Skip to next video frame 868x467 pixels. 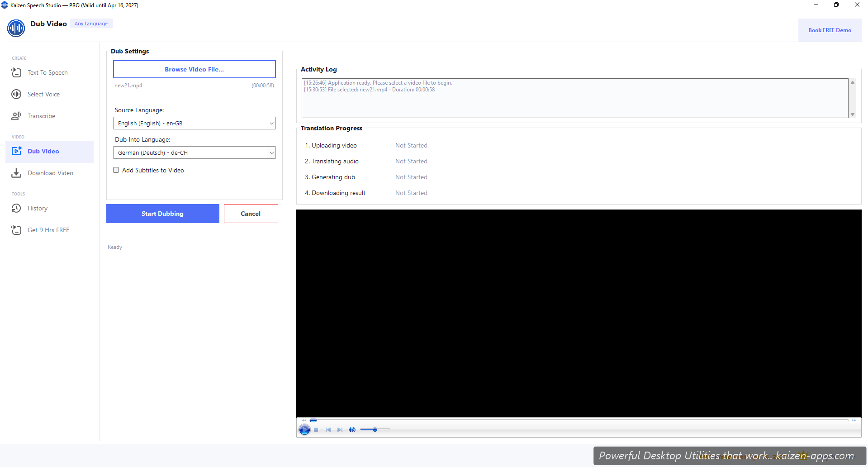[x=339, y=429]
